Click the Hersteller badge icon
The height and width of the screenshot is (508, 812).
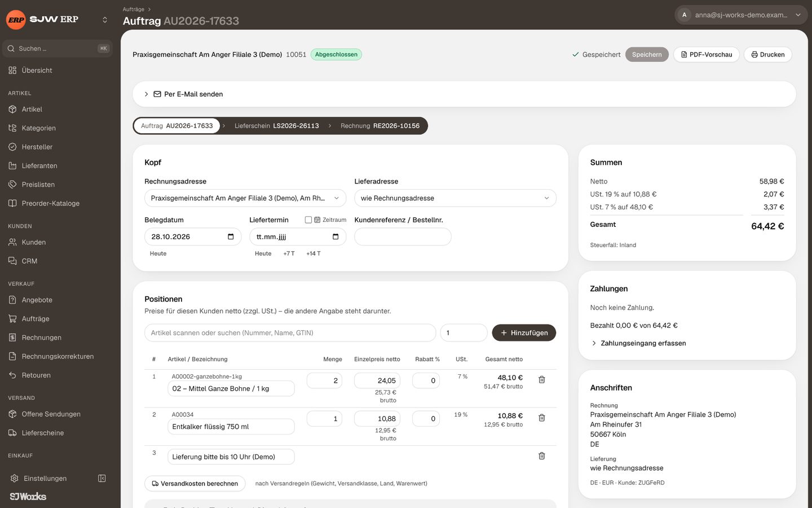pos(12,147)
